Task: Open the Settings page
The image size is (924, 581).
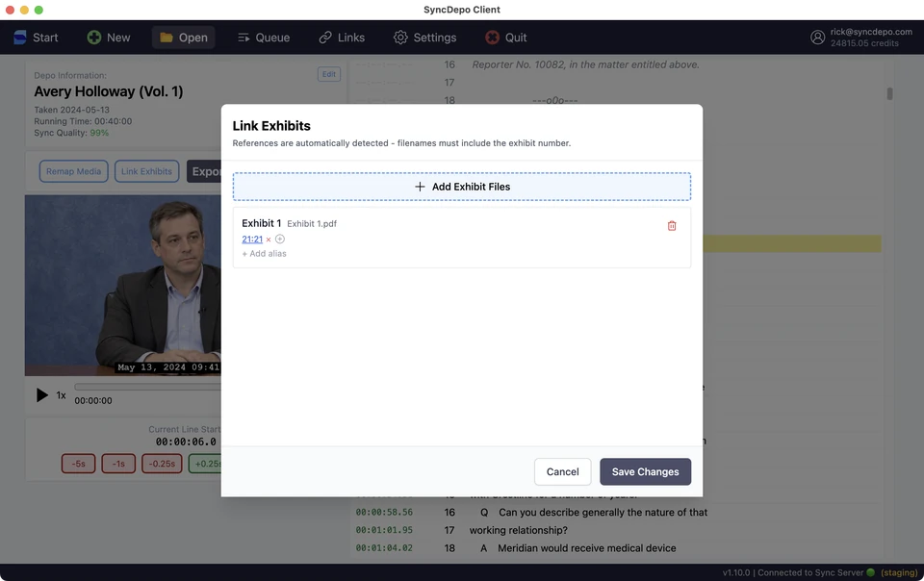Action: pyautogui.click(x=424, y=38)
